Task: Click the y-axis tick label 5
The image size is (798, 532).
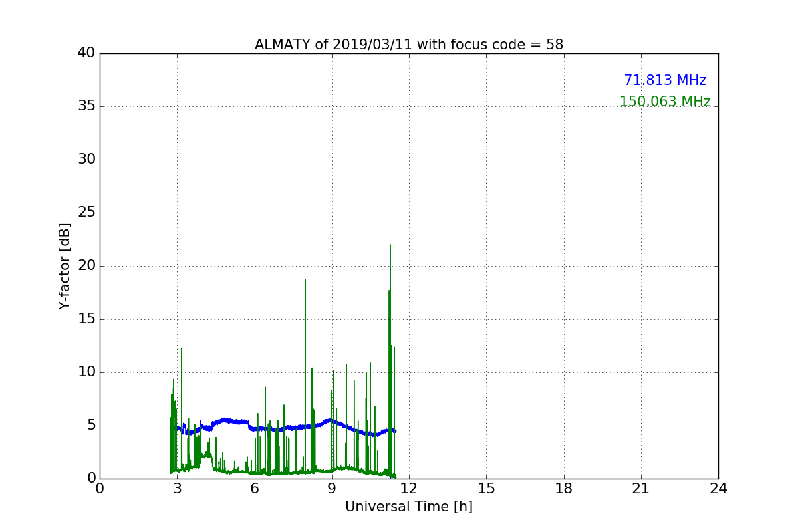Action: (x=91, y=426)
